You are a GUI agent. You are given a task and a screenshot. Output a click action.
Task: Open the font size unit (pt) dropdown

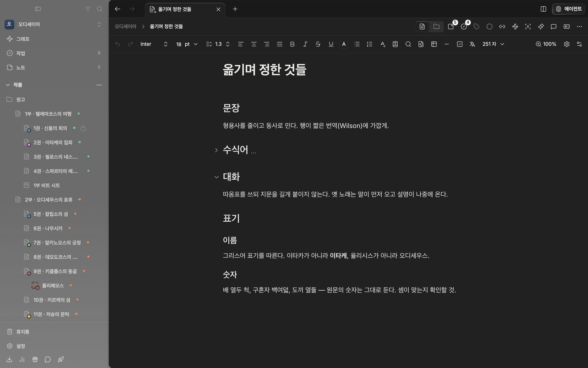coord(191,44)
